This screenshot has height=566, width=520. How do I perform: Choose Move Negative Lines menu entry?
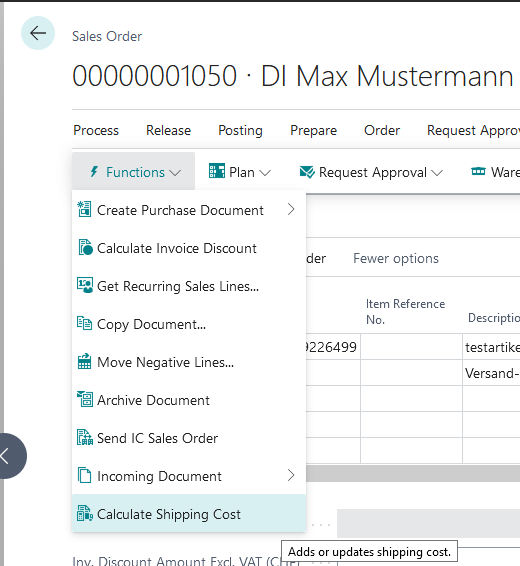click(189, 362)
